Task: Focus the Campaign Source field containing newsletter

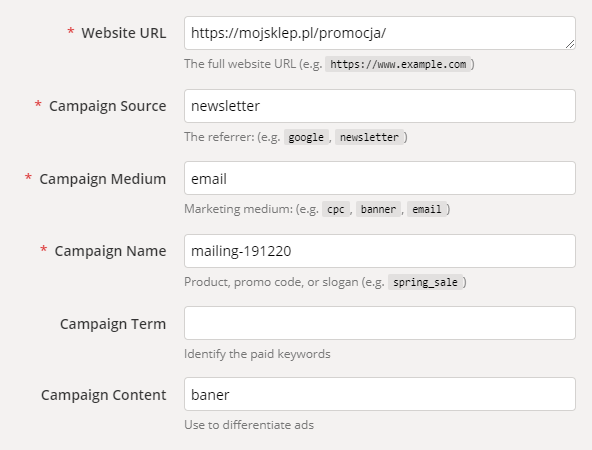Action: click(379, 106)
